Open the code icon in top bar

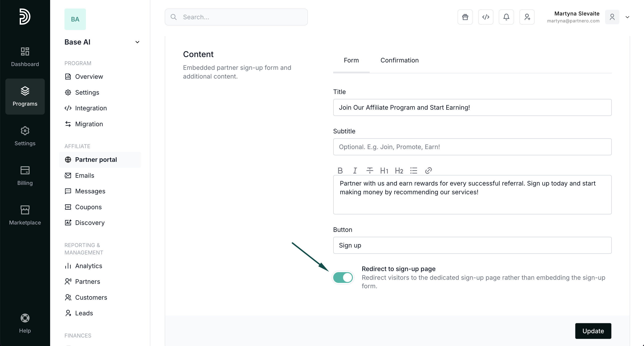[486, 17]
